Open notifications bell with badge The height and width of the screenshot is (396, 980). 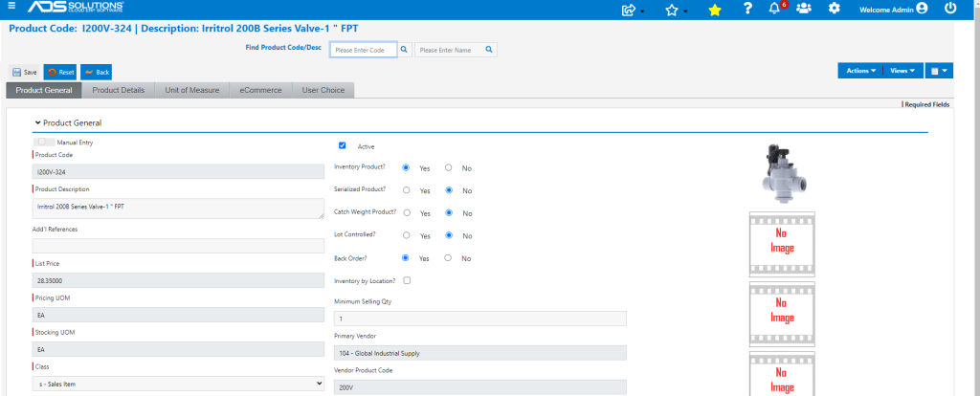[777, 8]
